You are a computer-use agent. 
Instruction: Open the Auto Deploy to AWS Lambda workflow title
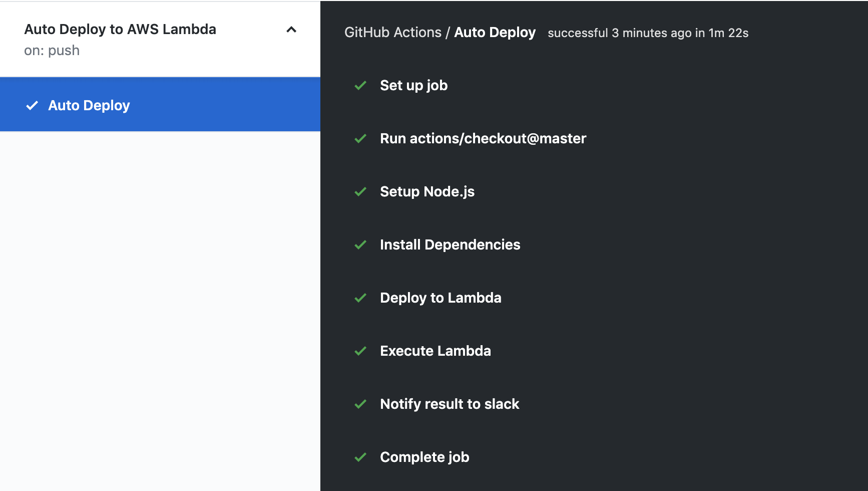[x=120, y=29]
